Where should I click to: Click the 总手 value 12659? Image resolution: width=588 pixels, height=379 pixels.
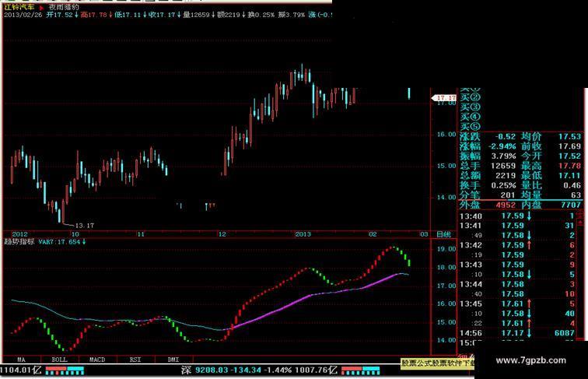(x=504, y=166)
